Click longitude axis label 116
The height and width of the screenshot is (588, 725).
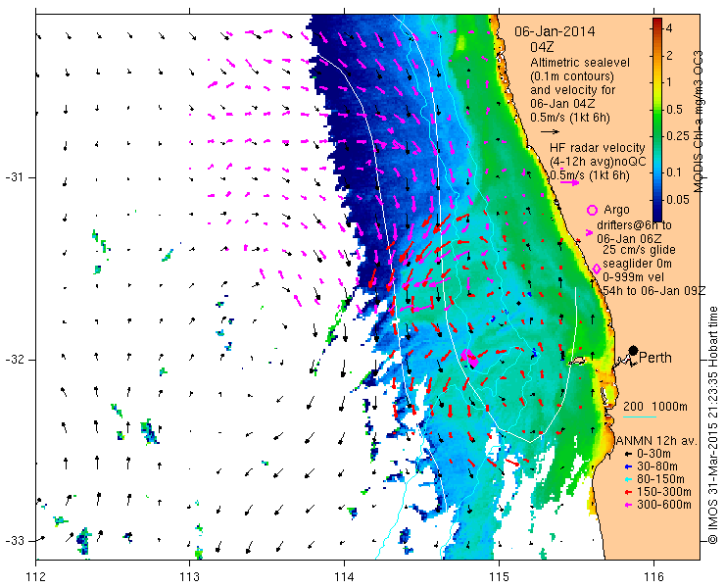point(653,577)
